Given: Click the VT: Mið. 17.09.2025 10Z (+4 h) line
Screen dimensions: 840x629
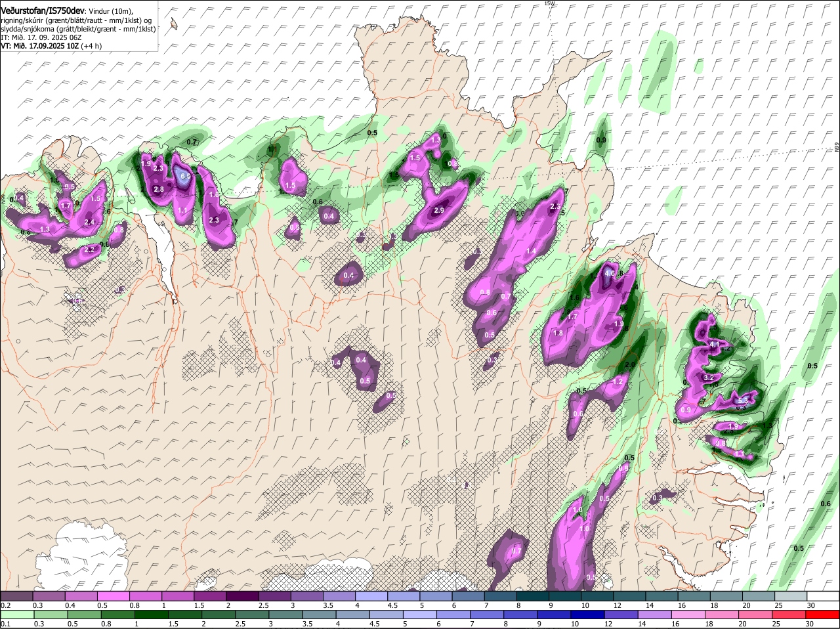Looking at the screenshot, I should click(x=51, y=46).
